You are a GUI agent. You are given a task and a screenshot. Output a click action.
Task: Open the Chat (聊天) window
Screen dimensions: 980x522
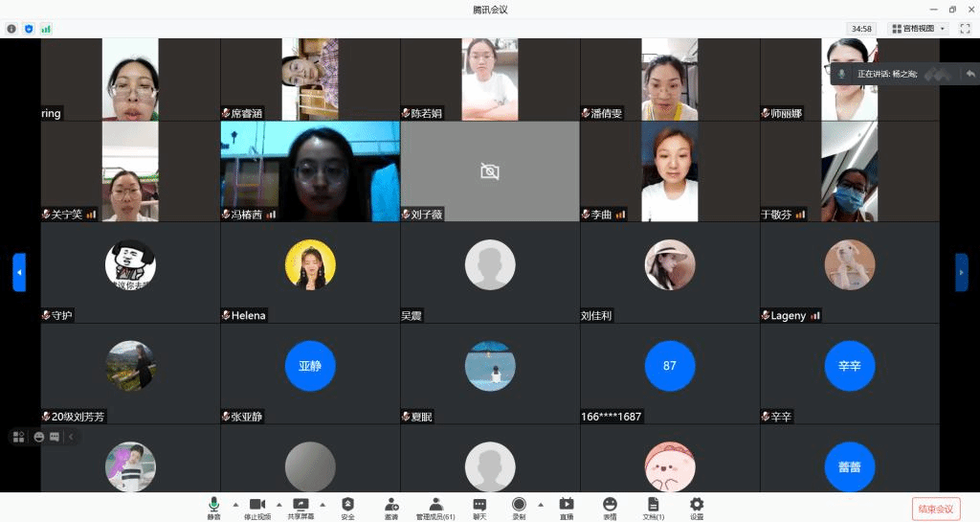(479, 508)
